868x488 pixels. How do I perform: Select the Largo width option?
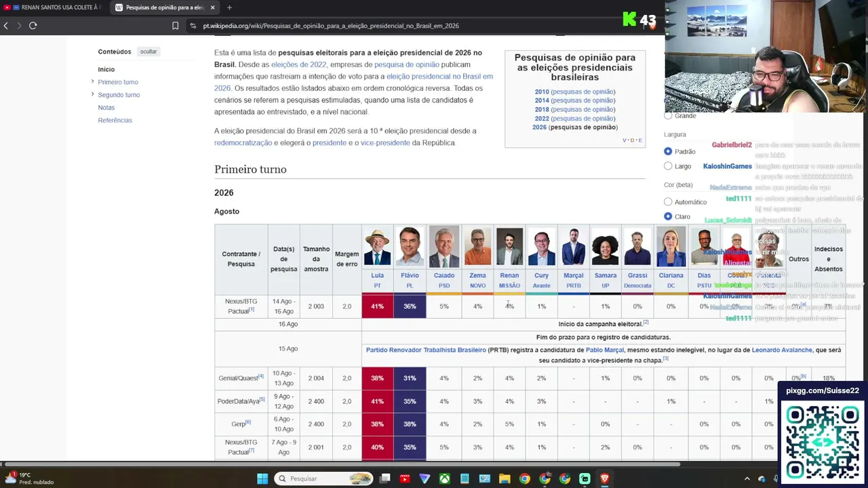click(x=668, y=166)
